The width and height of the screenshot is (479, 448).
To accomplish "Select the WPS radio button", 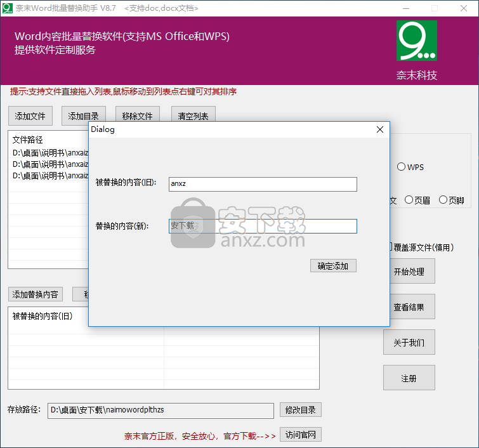I will (402, 168).
